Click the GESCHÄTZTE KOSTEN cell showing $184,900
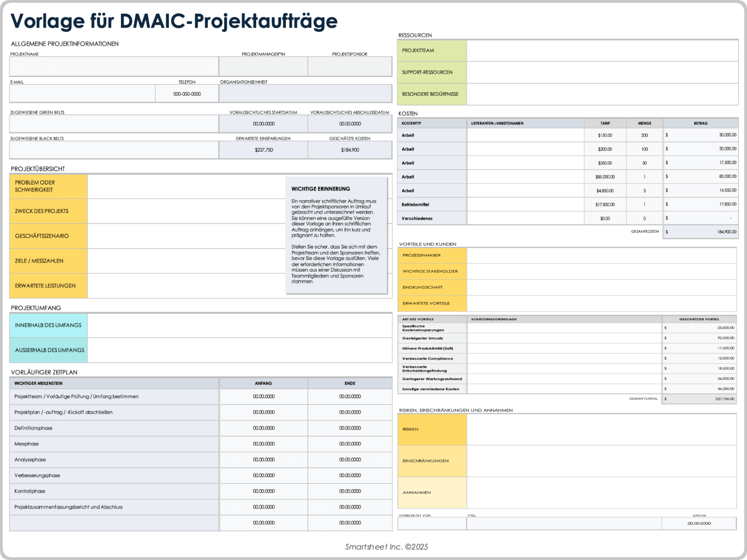Image resolution: width=747 pixels, height=560 pixels. 349,149
